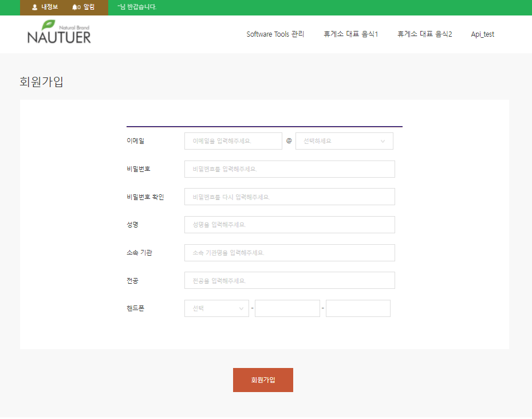Select the 휴게소 대표 음식2 menu item
532x419 pixels.
point(424,34)
